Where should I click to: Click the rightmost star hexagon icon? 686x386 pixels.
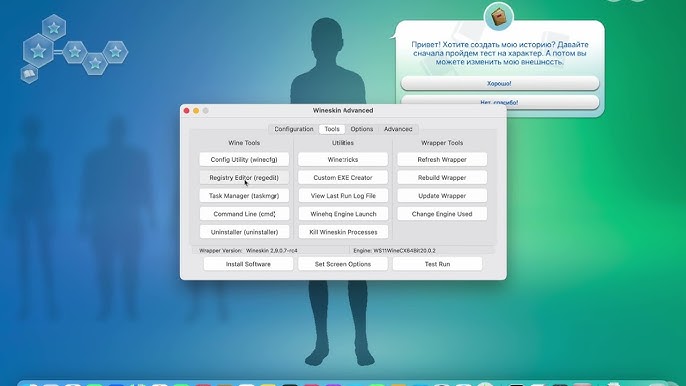pos(116,52)
